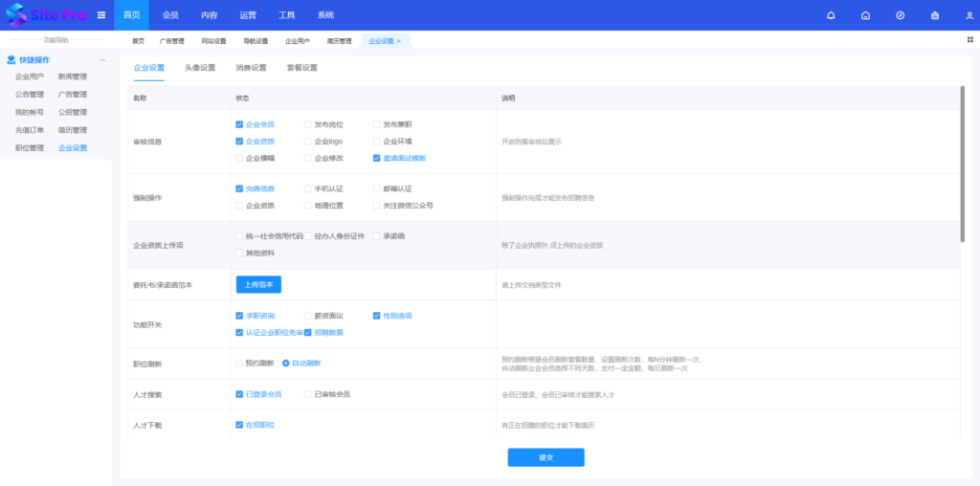The image size is (980, 486).
Task: Click the house icon in top-right header
Action: click(x=865, y=15)
